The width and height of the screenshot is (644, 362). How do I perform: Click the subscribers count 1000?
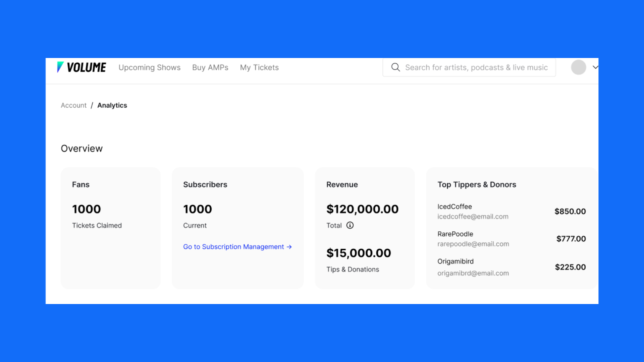[197, 209]
